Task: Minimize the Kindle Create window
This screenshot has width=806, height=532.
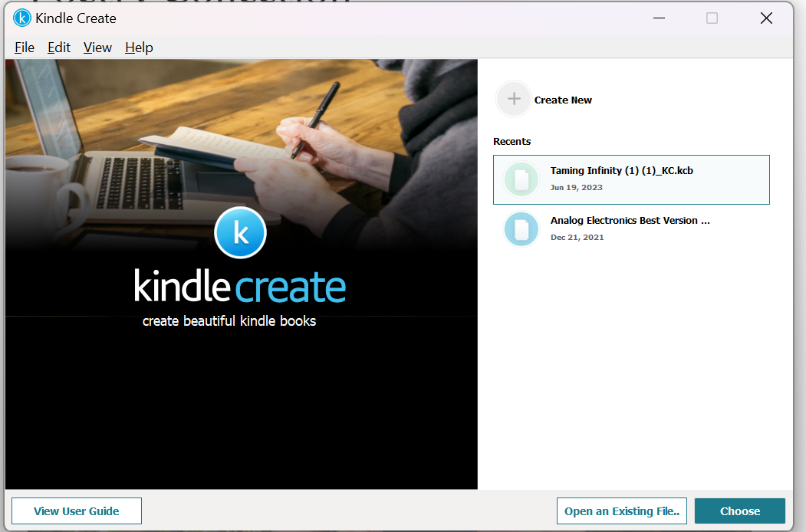Action: pos(659,18)
